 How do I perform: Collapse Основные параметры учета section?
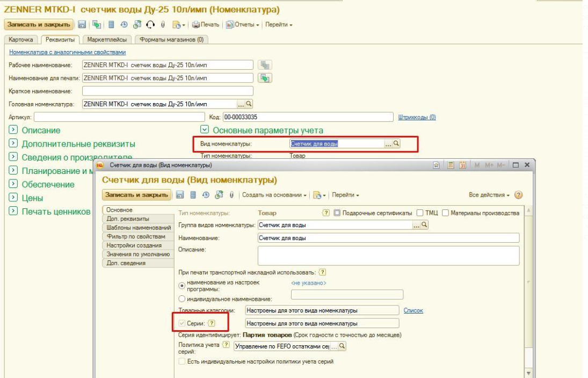[205, 130]
